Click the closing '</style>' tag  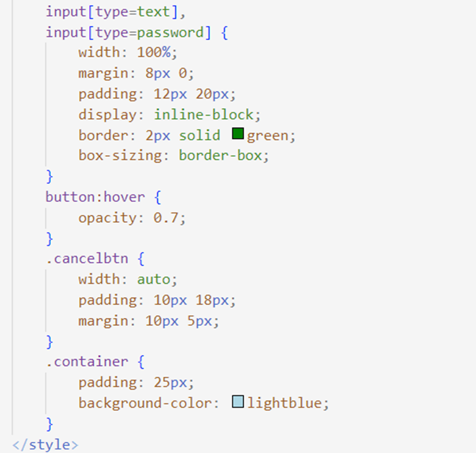tap(45, 445)
